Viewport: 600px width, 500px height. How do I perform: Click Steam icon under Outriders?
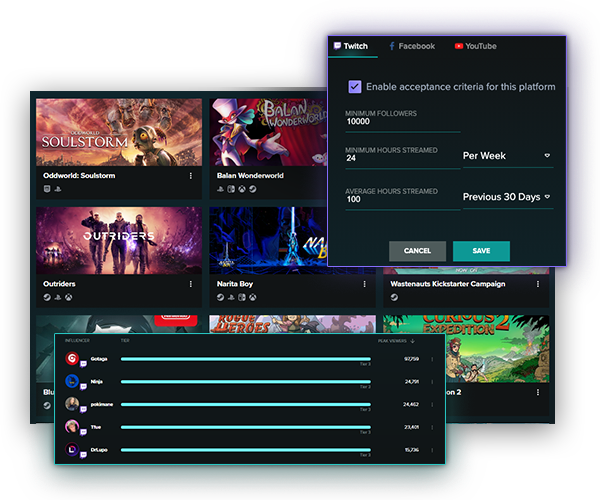click(47, 297)
